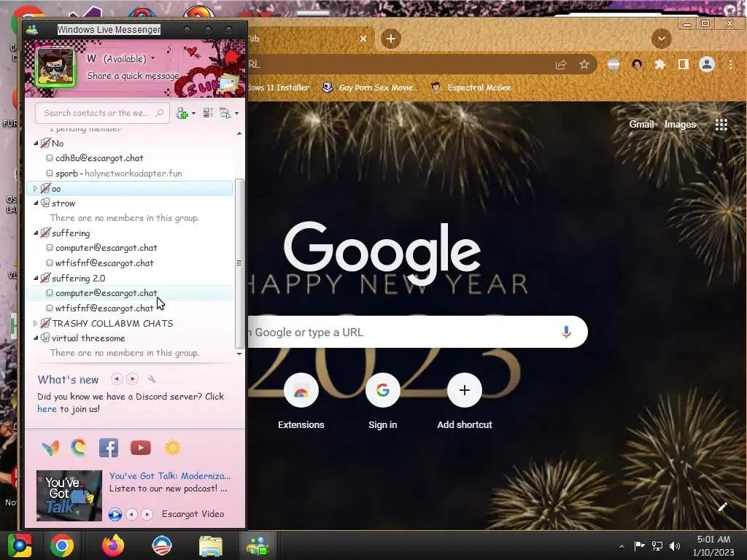Open the Facebook icon in Messenger
The height and width of the screenshot is (560, 747).
pyautogui.click(x=109, y=448)
